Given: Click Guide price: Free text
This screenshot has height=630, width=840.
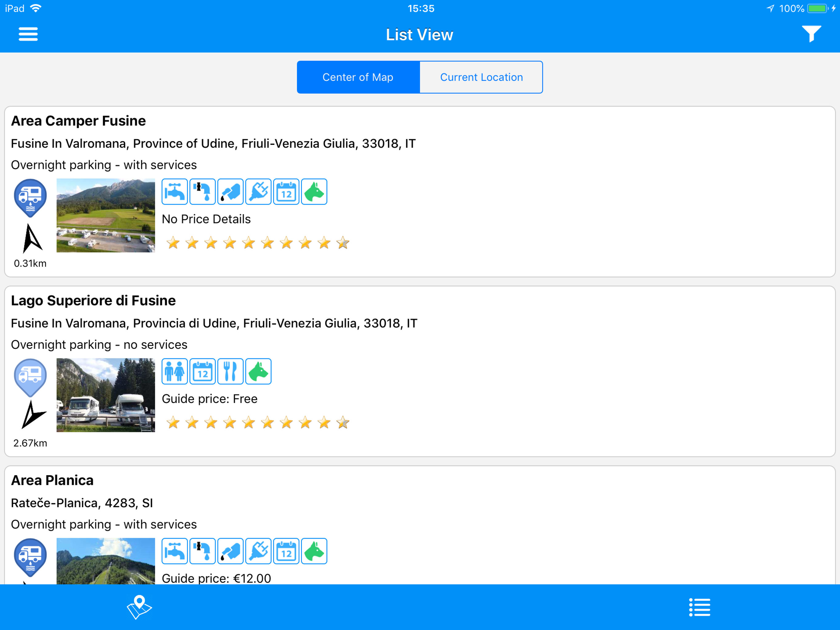Looking at the screenshot, I should pos(210,399).
